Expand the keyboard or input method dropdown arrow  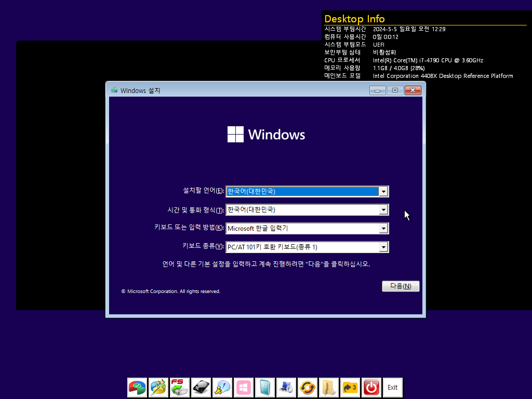click(383, 229)
